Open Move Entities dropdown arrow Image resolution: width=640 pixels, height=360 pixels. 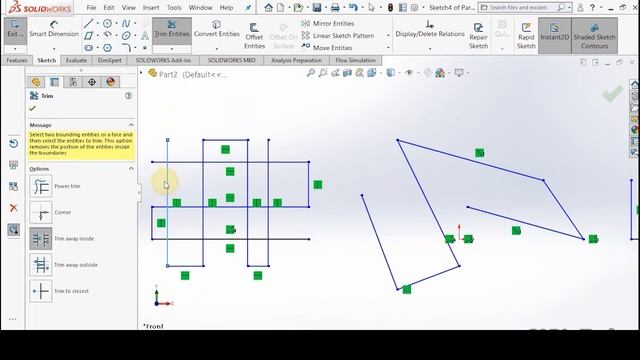coord(388,48)
